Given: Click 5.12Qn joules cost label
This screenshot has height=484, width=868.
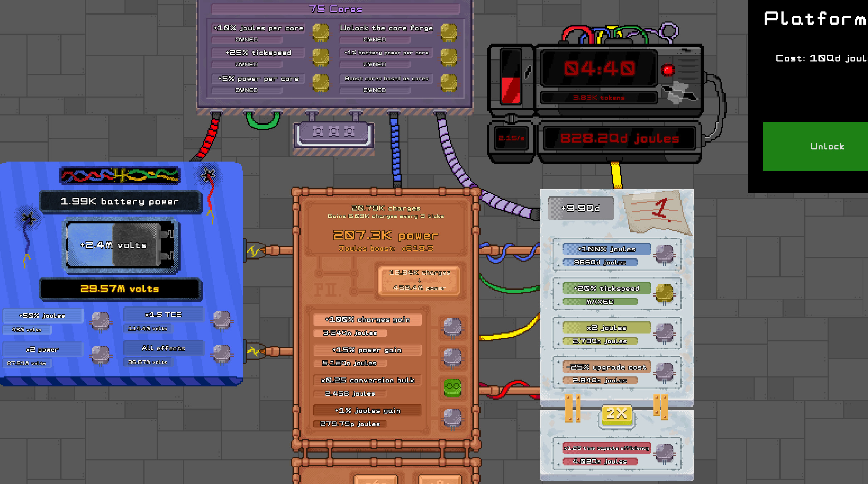Looking at the screenshot, I should pos(350,363).
